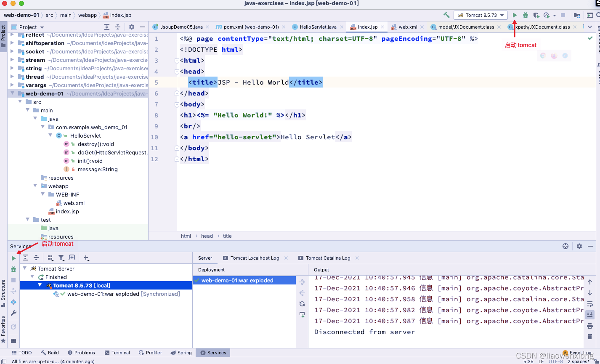The image size is (600, 364).
Task: Toggle Soft-Wrap in Output console
Action: (590, 304)
